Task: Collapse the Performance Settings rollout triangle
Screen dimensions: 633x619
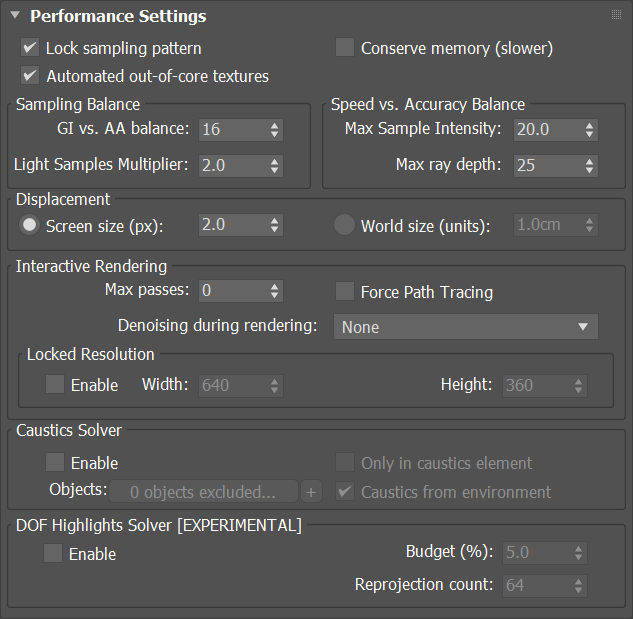Action: pos(15,15)
